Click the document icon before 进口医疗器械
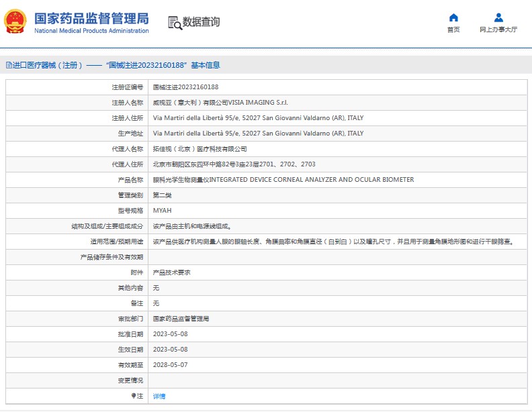 (9, 65)
